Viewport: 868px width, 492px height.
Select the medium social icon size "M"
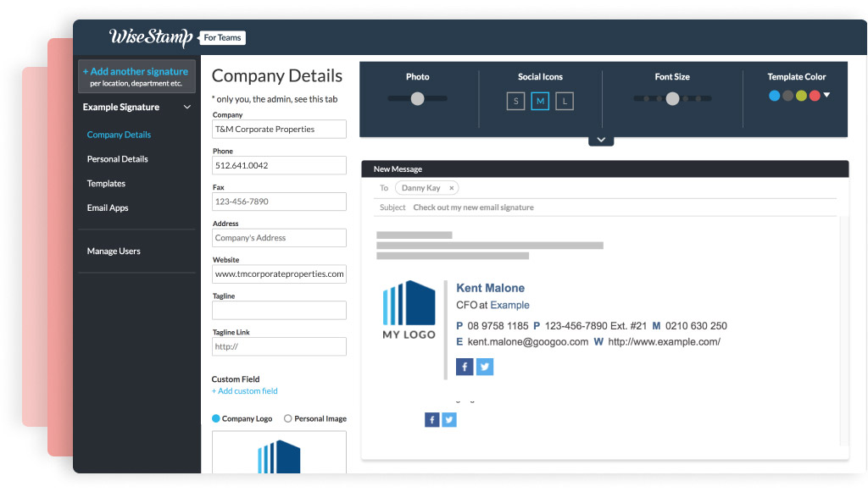pos(540,100)
